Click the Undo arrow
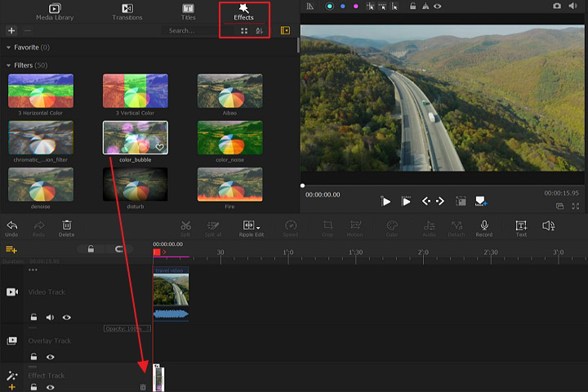588x392 pixels. tap(11, 226)
